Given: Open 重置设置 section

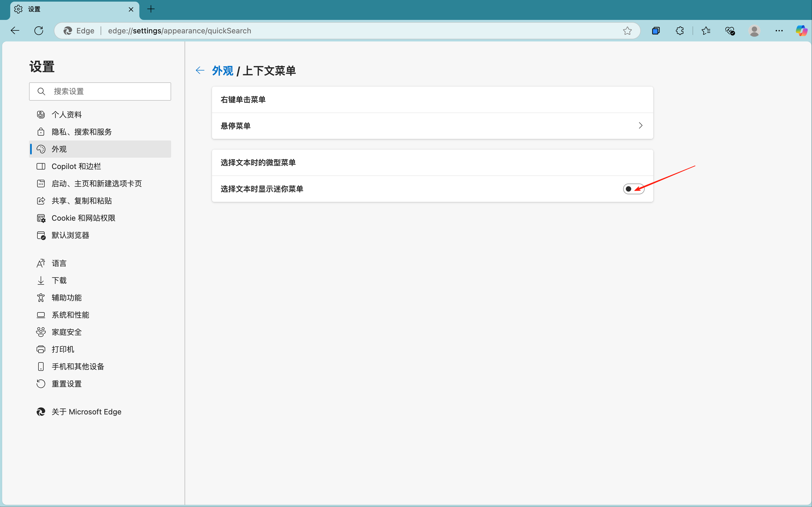Looking at the screenshot, I should click(100, 384).
